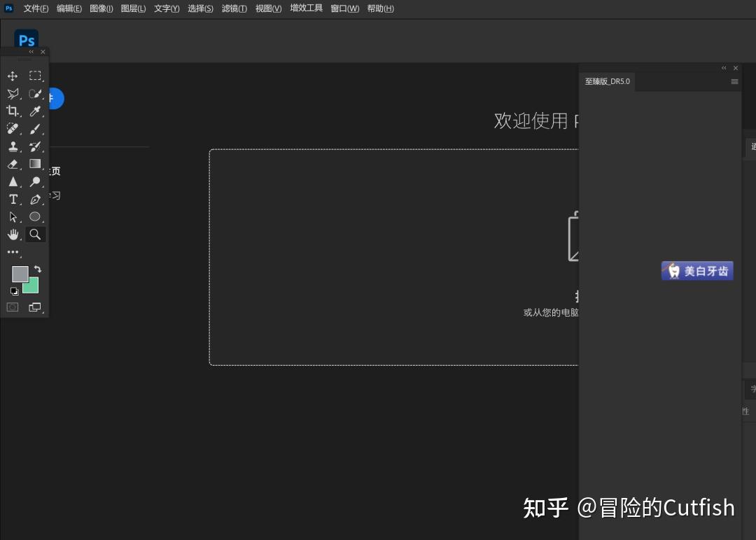Open the 滤镜 menu
The width and height of the screenshot is (756, 540).
coord(234,8)
